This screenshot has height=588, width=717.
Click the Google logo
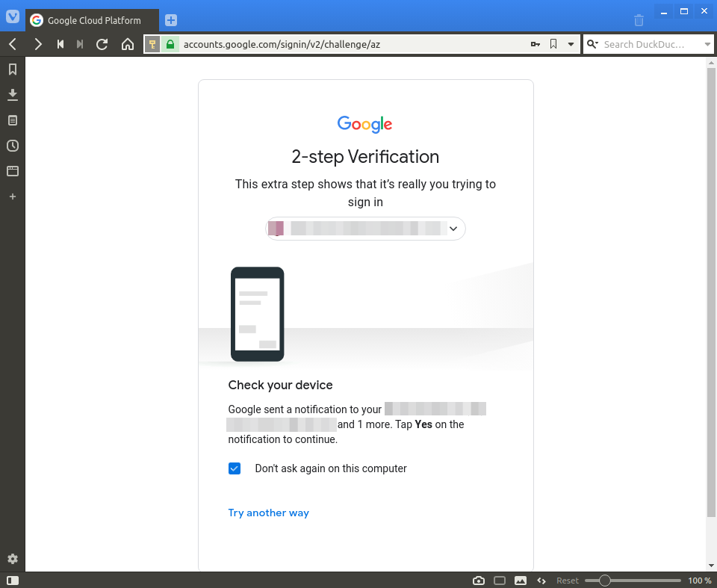[x=365, y=123]
